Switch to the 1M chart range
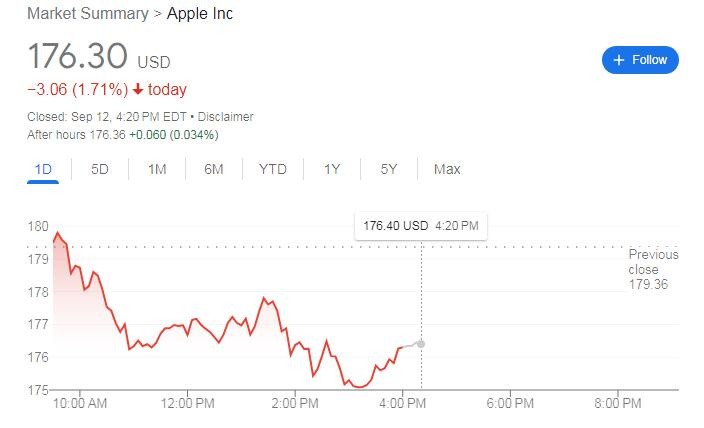 pos(157,169)
